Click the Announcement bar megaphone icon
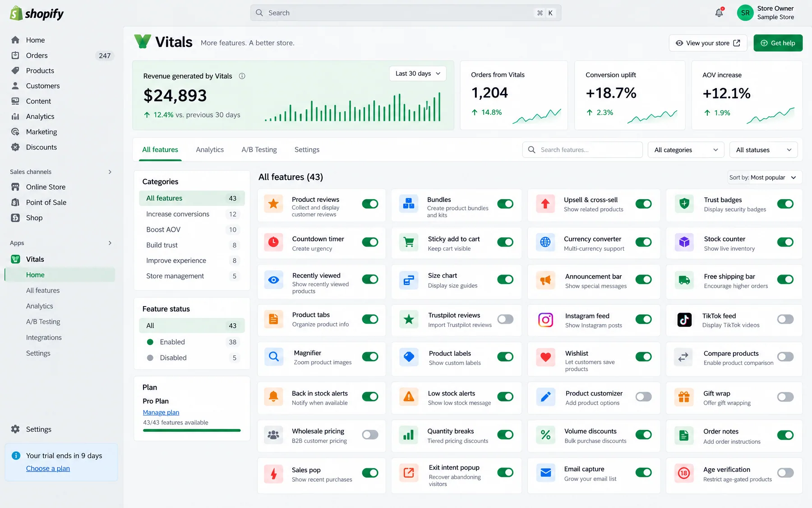The height and width of the screenshot is (508, 812). pyautogui.click(x=545, y=280)
